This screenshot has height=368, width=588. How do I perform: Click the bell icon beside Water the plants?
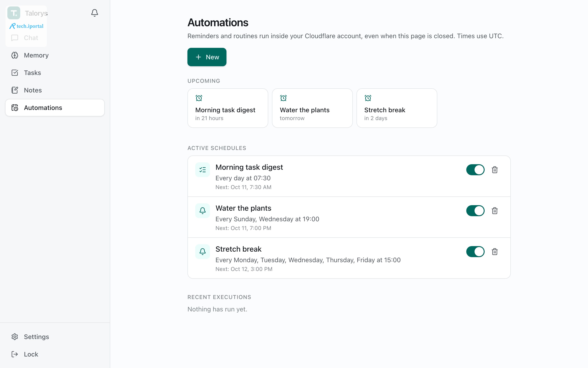pyautogui.click(x=202, y=210)
